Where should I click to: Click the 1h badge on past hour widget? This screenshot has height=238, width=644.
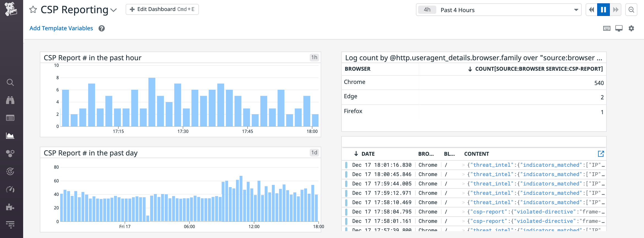pos(314,58)
